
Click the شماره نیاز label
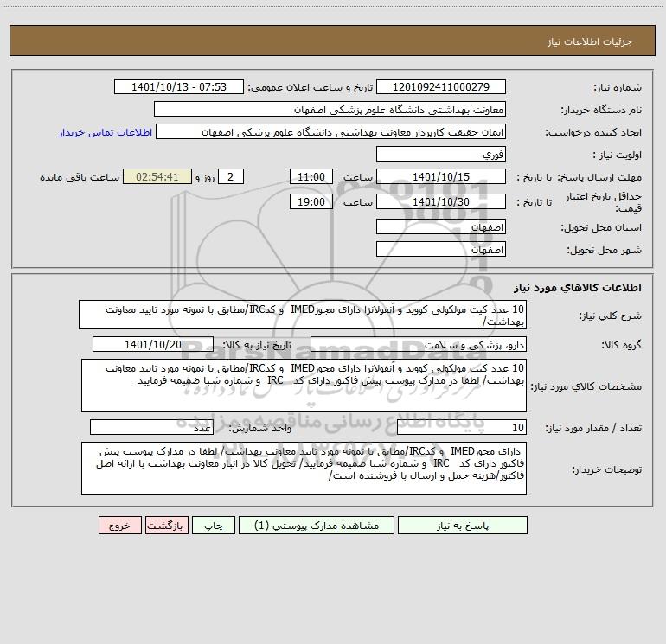(x=618, y=87)
